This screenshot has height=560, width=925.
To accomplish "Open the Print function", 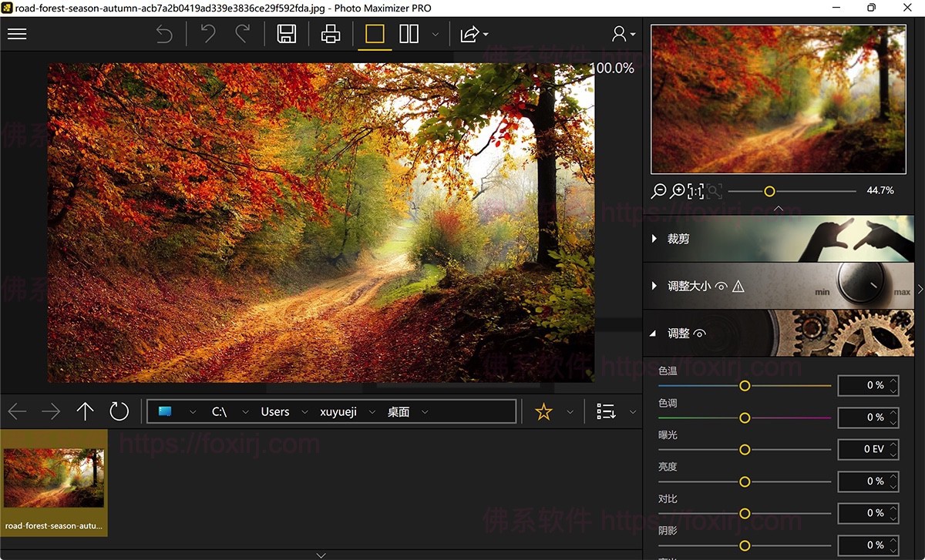I will [x=330, y=34].
